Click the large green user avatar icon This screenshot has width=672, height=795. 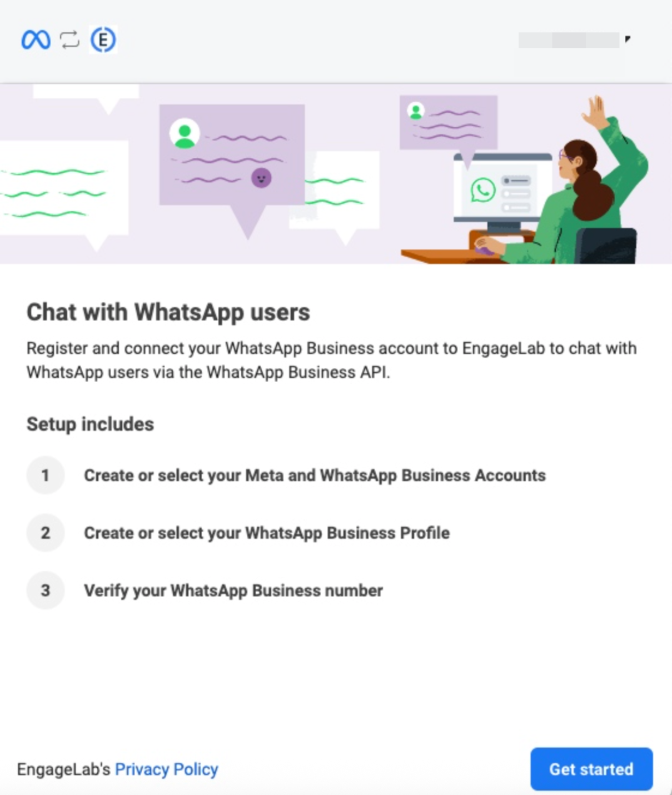coord(185,134)
